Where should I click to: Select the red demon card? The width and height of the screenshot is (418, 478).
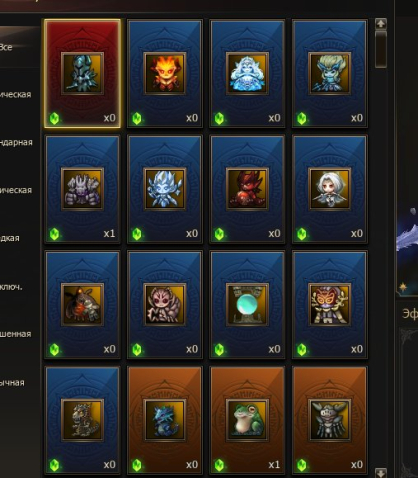(247, 189)
